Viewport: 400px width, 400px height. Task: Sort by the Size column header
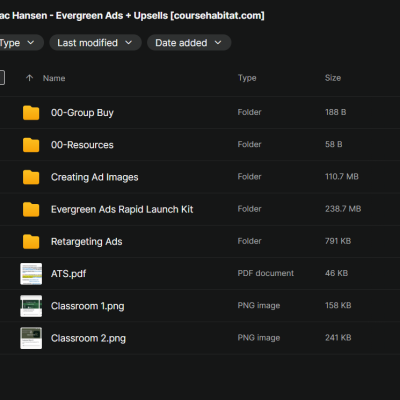333,78
